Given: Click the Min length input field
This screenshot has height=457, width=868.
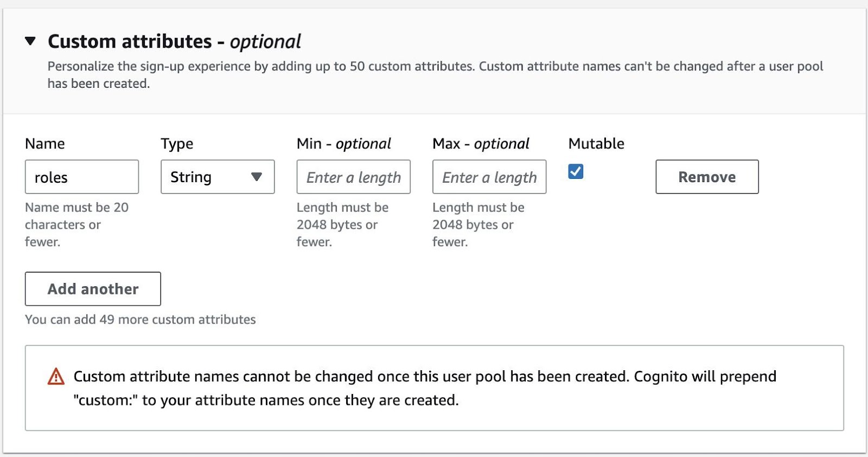Looking at the screenshot, I should (x=353, y=177).
